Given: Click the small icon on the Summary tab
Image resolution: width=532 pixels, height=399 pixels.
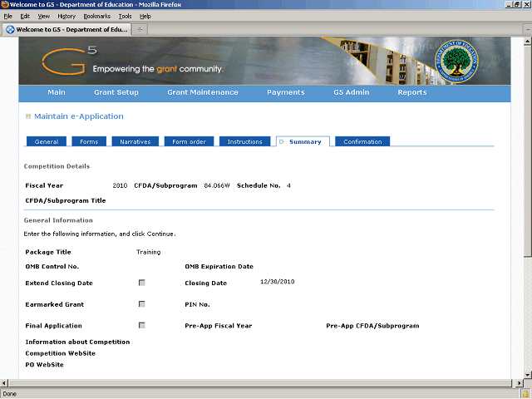Looking at the screenshot, I should (281, 142).
